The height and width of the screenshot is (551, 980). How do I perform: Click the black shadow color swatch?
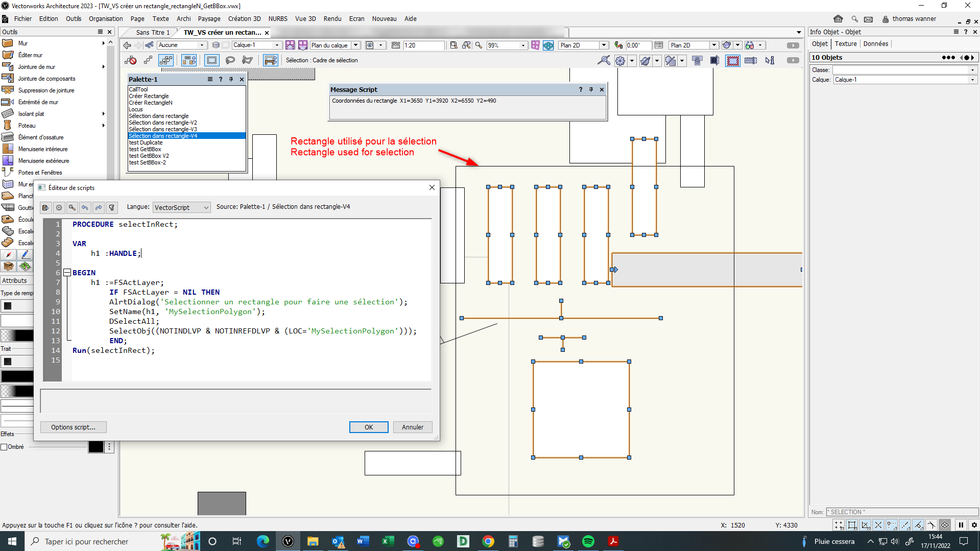95,447
